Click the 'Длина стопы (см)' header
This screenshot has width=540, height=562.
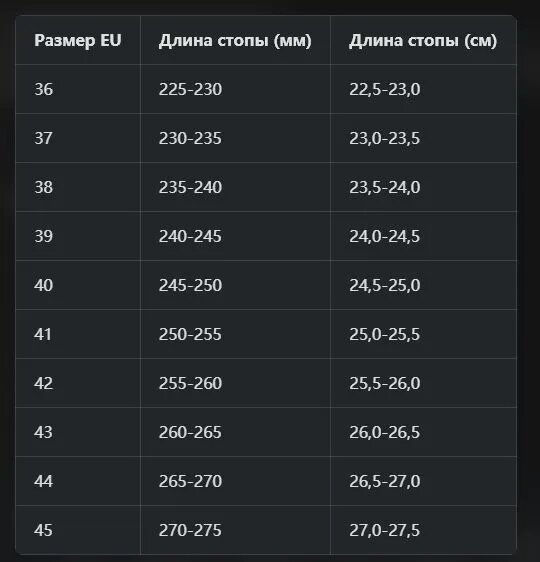[x=423, y=40]
